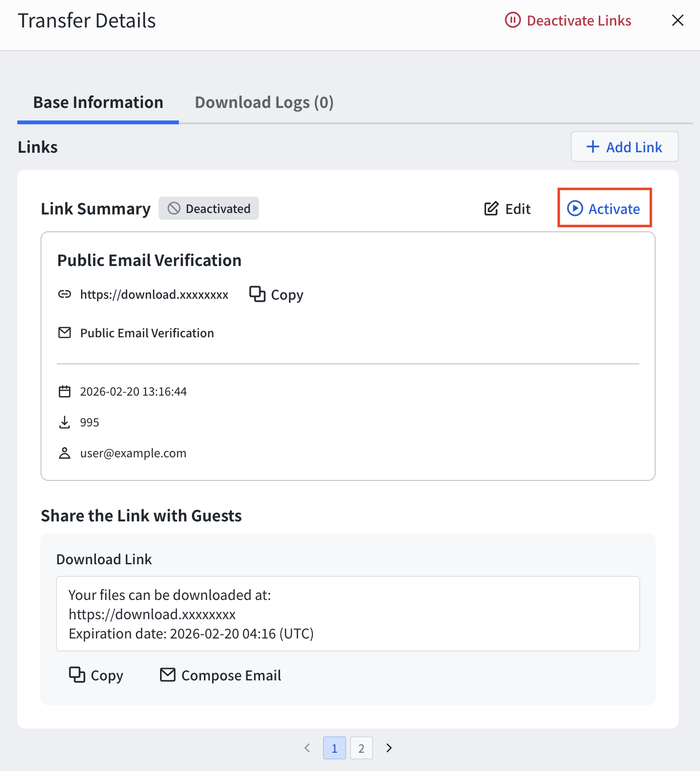This screenshot has width=700, height=771.
Task: Select page 1 in pagination
Action: point(335,748)
